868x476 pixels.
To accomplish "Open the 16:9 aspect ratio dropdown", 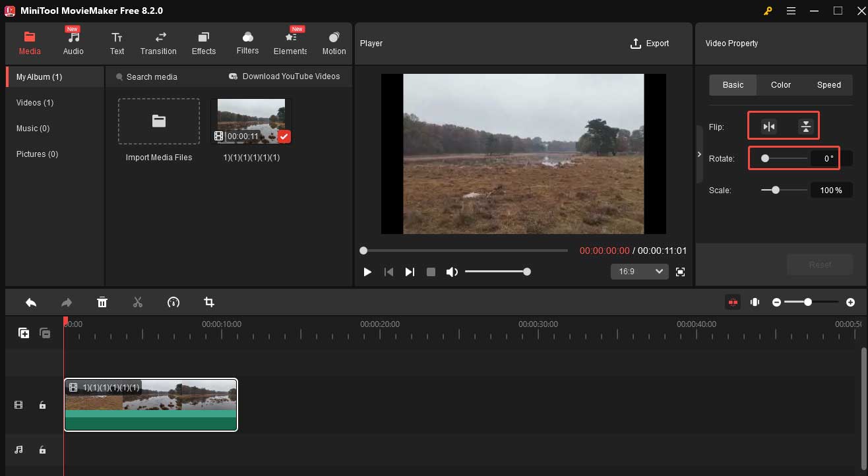I will pos(640,272).
